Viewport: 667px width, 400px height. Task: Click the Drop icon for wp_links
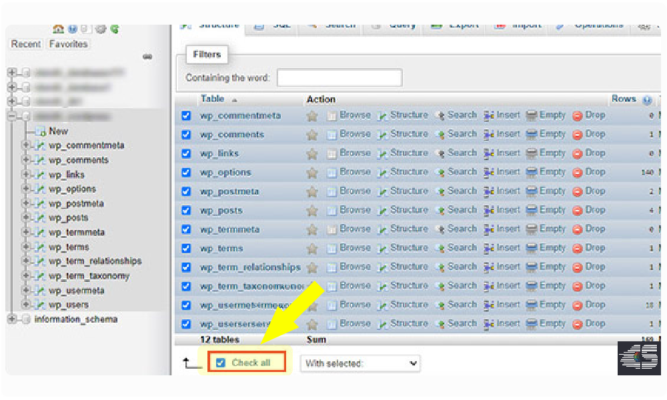pos(577,154)
